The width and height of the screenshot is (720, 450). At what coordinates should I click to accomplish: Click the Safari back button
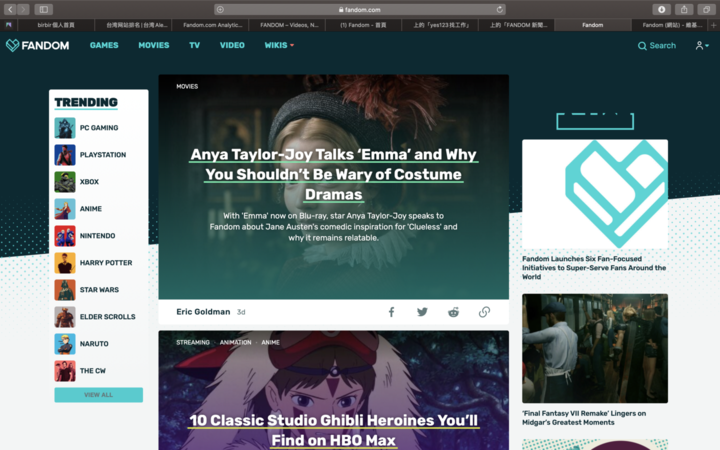10,9
